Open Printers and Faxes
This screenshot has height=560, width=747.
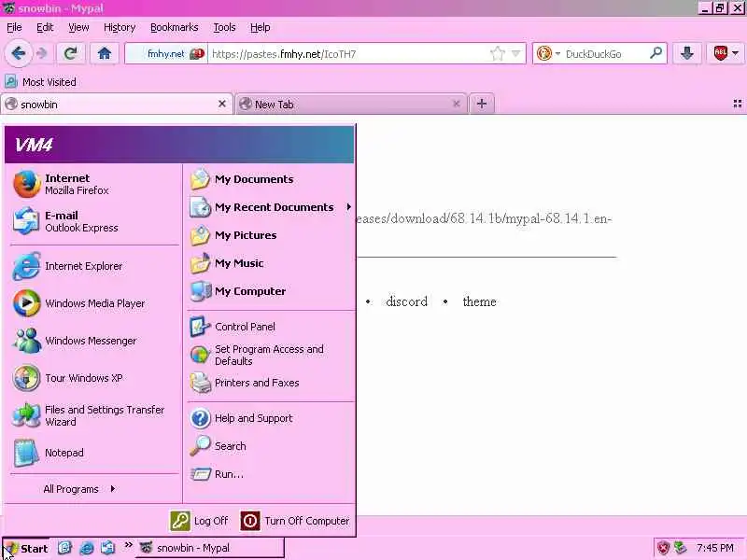271,383
